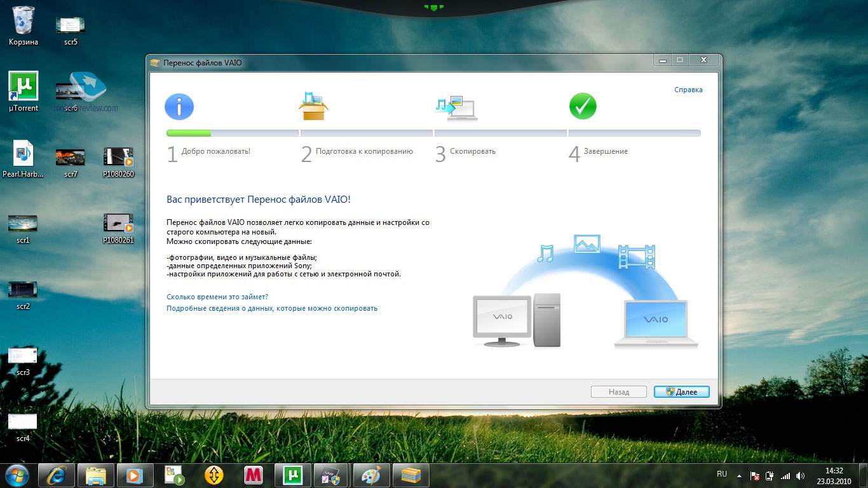The height and width of the screenshot is (488, 868).
Task: Select the scr3 desktop file
Action: pos(23,360)
